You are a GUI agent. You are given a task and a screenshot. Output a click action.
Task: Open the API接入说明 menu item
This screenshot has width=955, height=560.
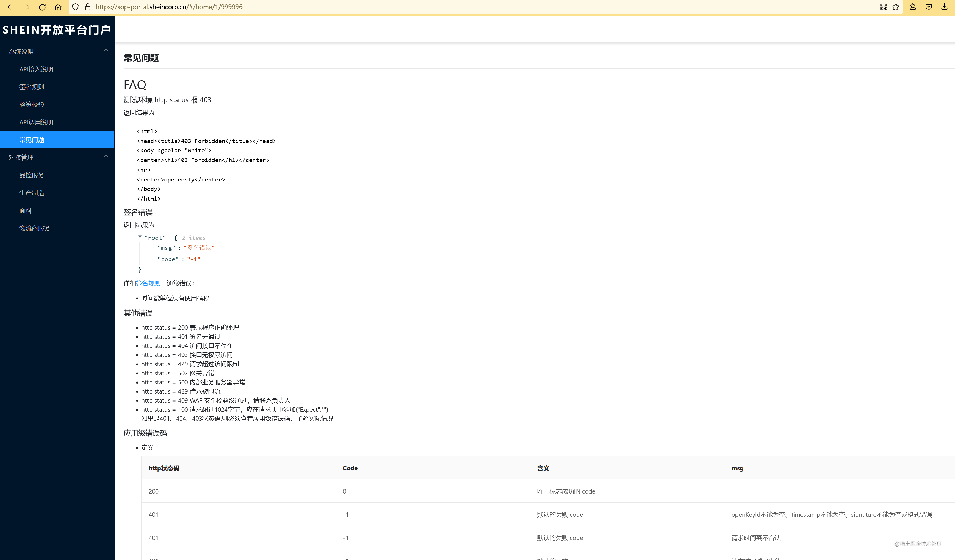click(36, 69)
